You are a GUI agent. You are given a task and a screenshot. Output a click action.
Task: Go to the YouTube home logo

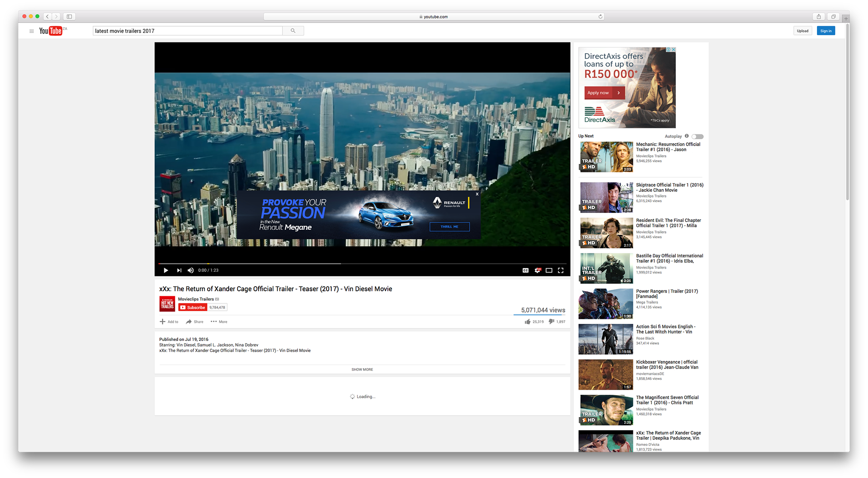[51, 31]
